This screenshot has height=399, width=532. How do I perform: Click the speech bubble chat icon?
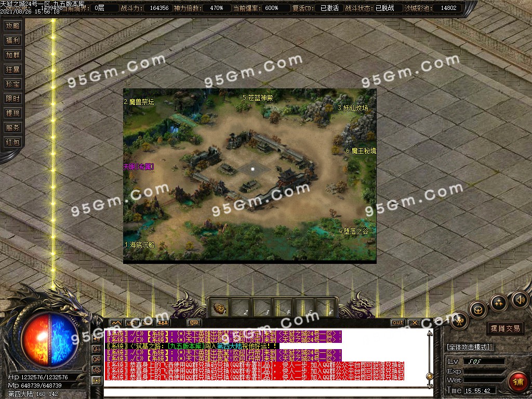[194, 323]
